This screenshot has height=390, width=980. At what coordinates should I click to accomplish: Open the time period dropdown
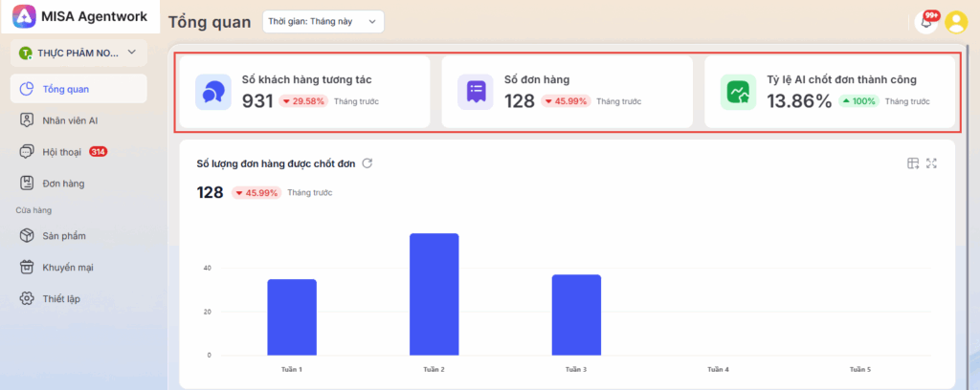322,22
